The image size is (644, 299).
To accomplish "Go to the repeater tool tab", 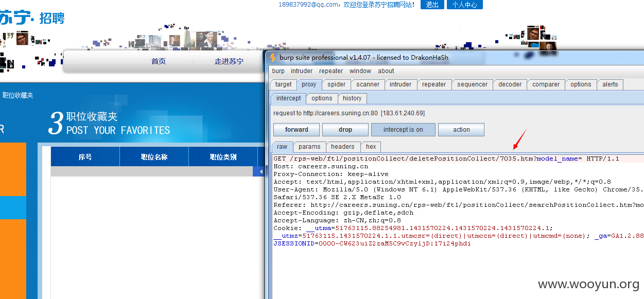I will pos(434,84).
